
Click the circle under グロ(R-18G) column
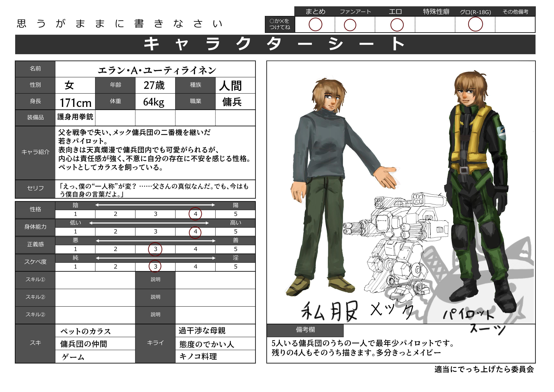tap(475, 24)
